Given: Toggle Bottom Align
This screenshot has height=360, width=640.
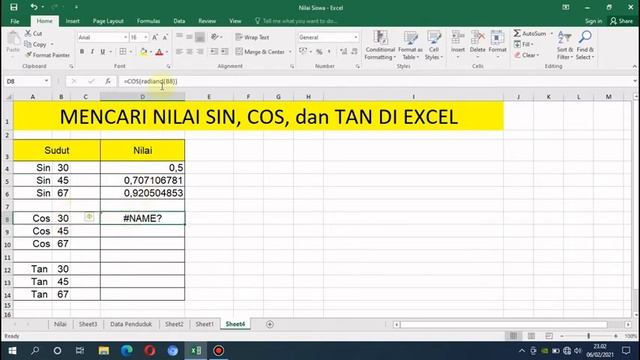Looking at the screenshot, I should click(x=200, y=37).
